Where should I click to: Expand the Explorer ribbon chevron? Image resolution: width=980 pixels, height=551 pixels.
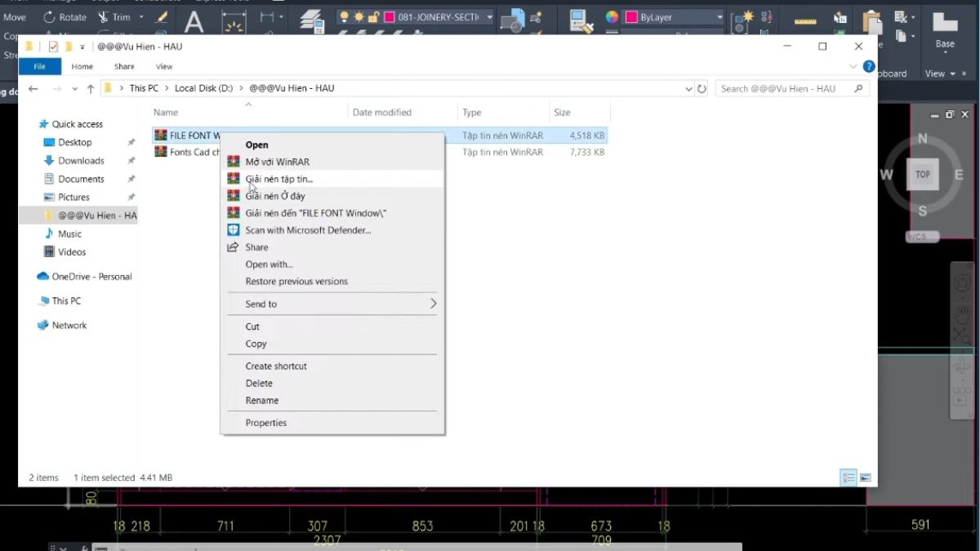pyautogui.click(x=853, y=67)
